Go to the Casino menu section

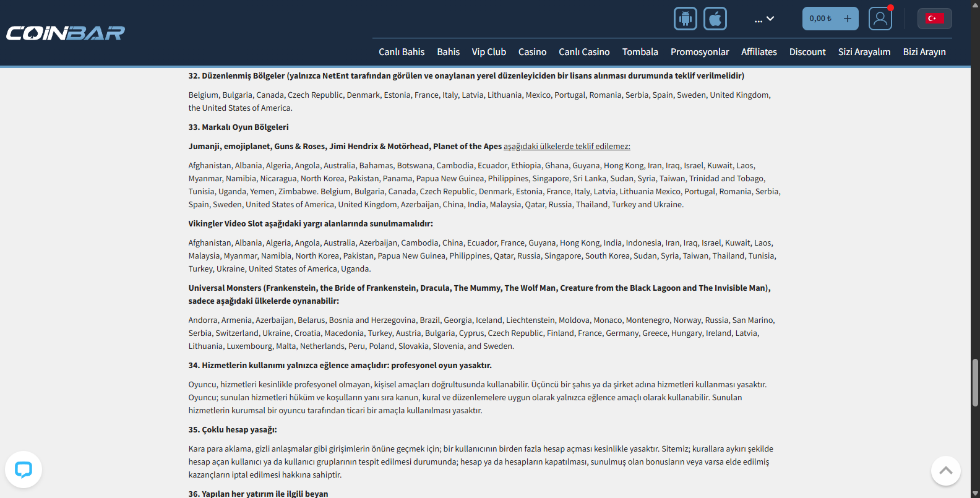point(532,52)
